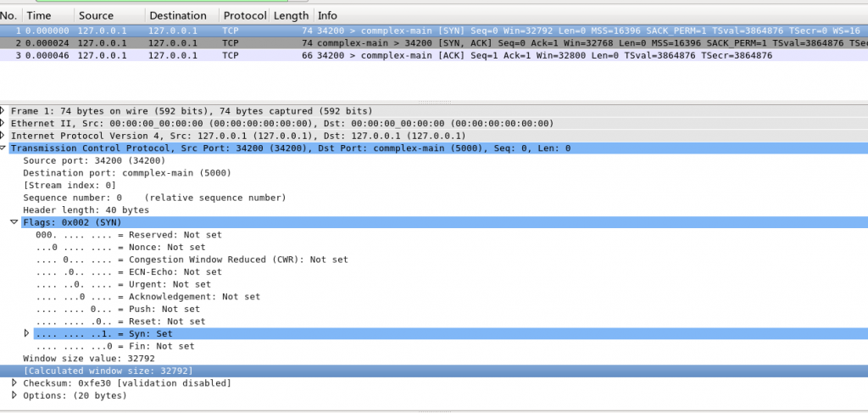Viewport: 868px width, 413px height.
Task: Select the Source port: 34200 line
Action: tap(94, 160)
